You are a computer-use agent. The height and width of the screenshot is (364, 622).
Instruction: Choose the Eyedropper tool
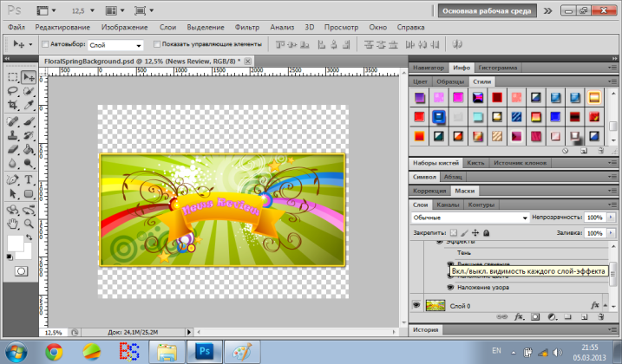[29, 105]
